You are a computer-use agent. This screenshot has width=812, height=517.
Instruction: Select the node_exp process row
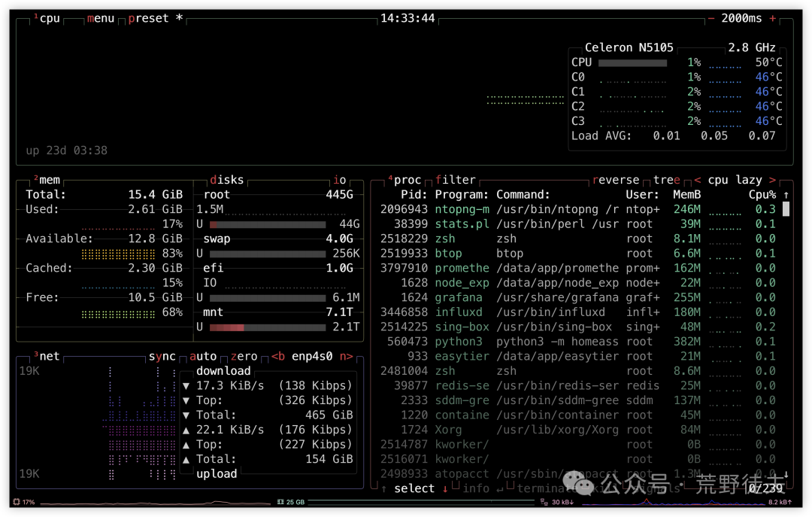pos(578,283)
